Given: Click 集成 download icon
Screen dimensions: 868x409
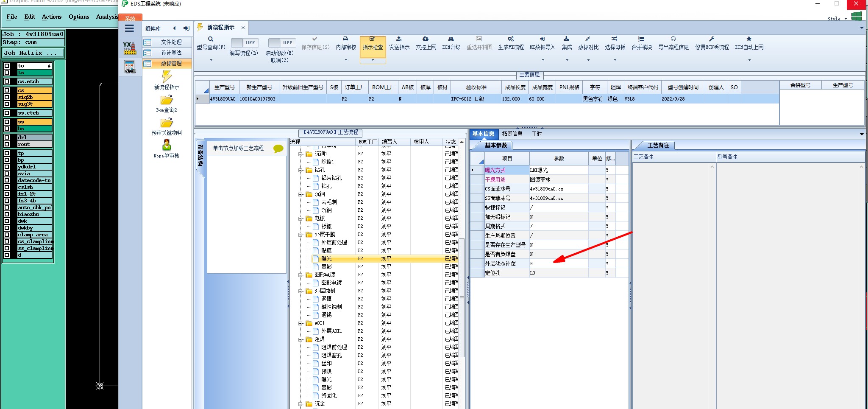Looking at the screenshot, I should [x=566, y=39].
